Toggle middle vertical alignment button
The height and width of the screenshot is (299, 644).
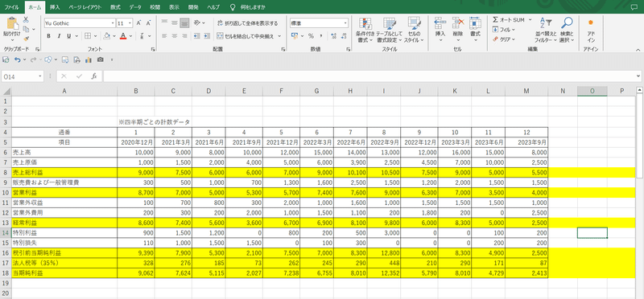pyautogui.click(x=174, y=23)
